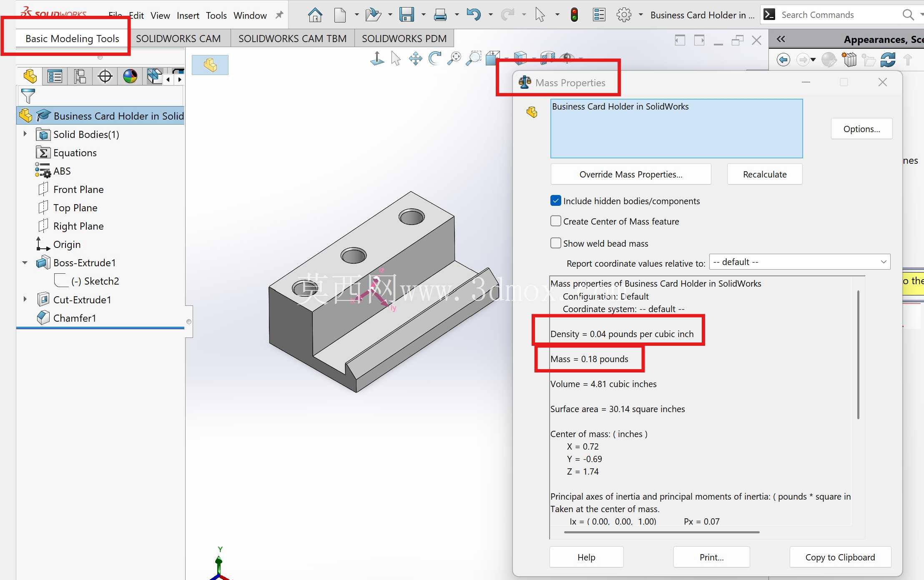This screenshot has width=924, height=580.
Task: Click the Mass Properties vertical scrollbar
Action: [858, 355]
